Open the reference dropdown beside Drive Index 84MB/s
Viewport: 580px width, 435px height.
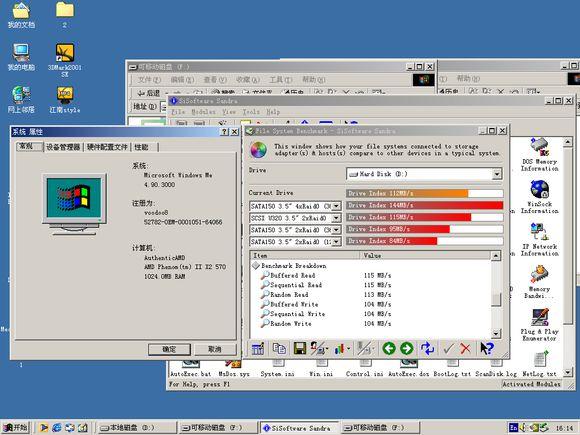[x=336, y=242]
